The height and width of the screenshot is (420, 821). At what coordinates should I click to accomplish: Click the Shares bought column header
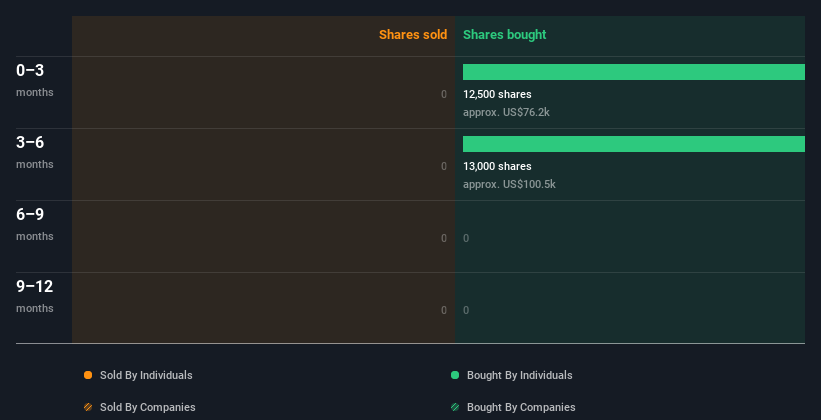click(x=504, y=35)
